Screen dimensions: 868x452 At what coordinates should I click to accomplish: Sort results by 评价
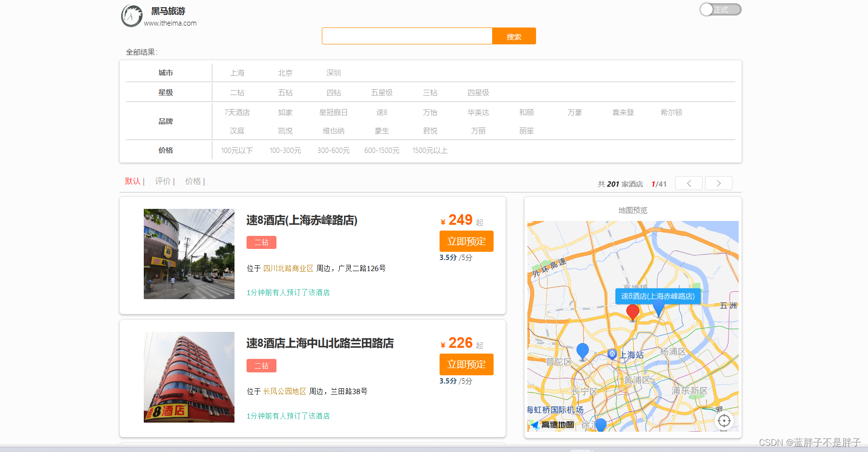point(163,181)
